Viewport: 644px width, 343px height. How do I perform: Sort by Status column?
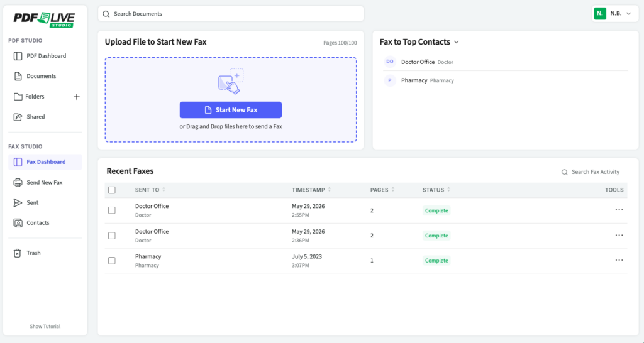point(436,190)
